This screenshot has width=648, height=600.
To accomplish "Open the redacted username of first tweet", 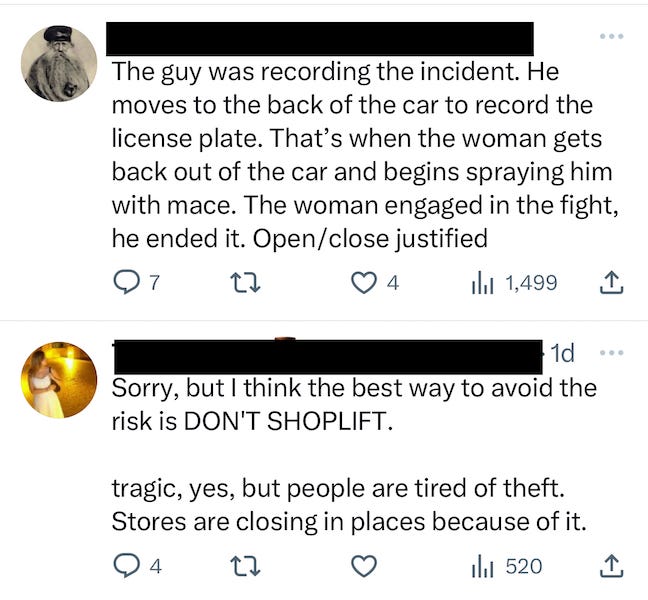I will coord(319,38).
